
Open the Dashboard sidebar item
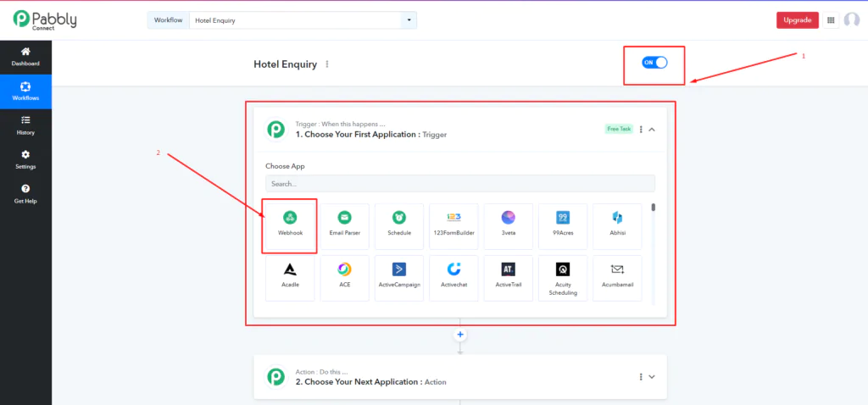point(25,57)
